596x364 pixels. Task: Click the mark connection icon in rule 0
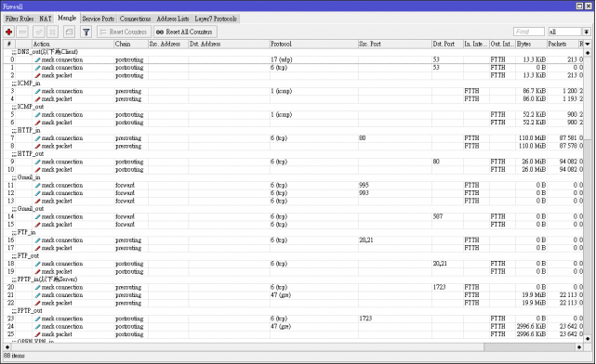tap(37, 60)
